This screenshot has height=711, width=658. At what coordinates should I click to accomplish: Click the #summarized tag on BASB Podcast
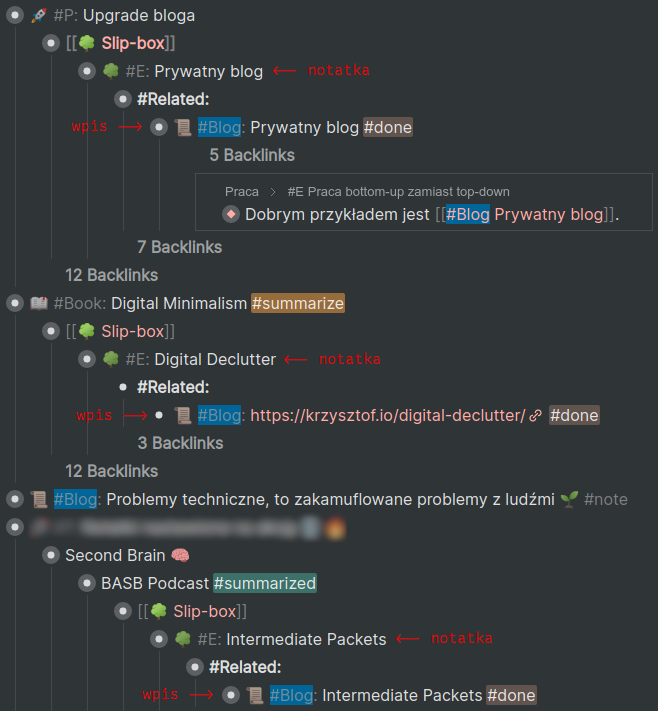pyautogui.click(x=265, y=583)
